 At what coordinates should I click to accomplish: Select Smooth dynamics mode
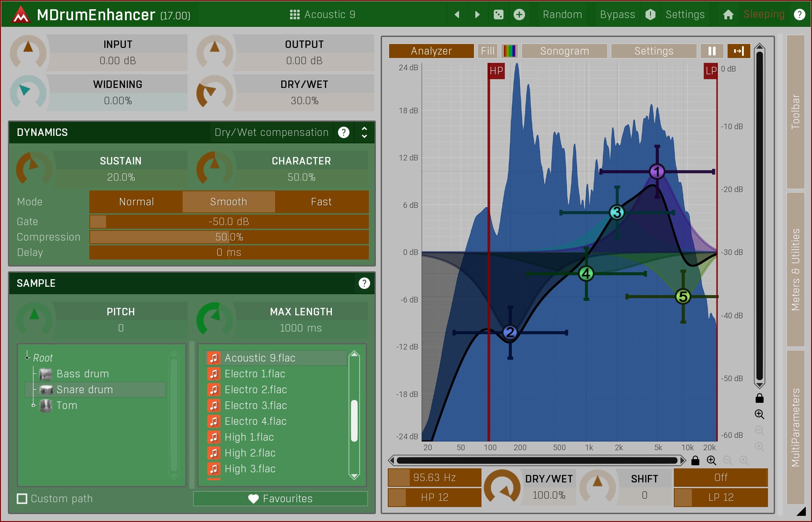[x=228, y=202]
